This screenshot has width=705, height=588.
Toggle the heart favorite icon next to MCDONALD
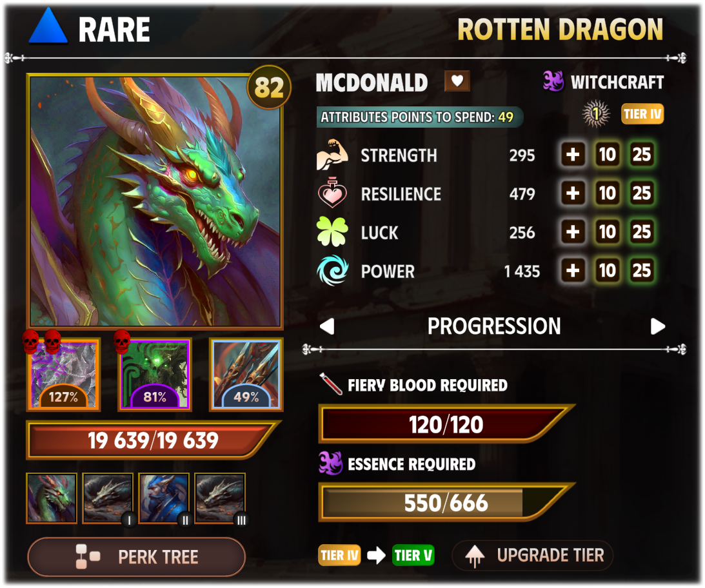[x=457, y=81]
